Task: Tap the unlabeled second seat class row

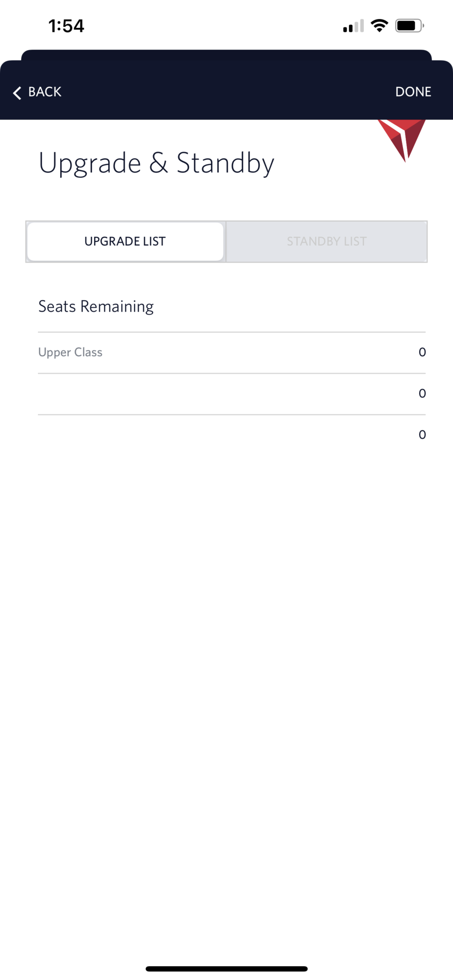Action: pos(231,394)
